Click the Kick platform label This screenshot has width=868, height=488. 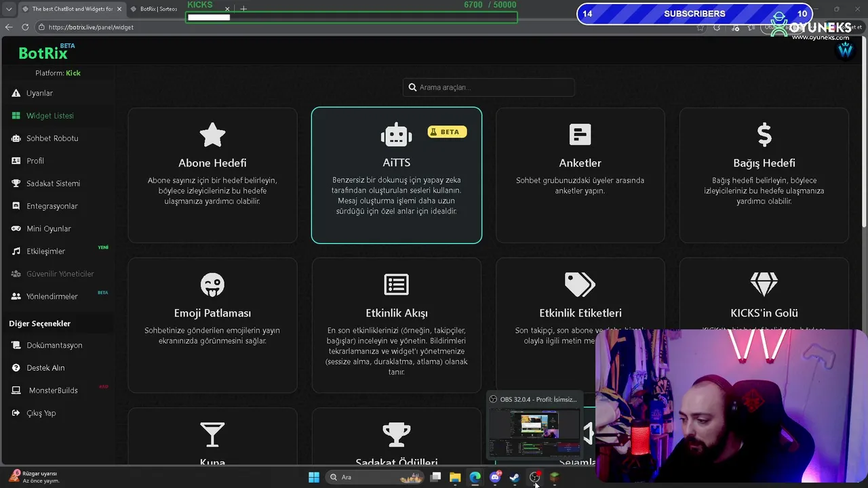tap(73, 73)
